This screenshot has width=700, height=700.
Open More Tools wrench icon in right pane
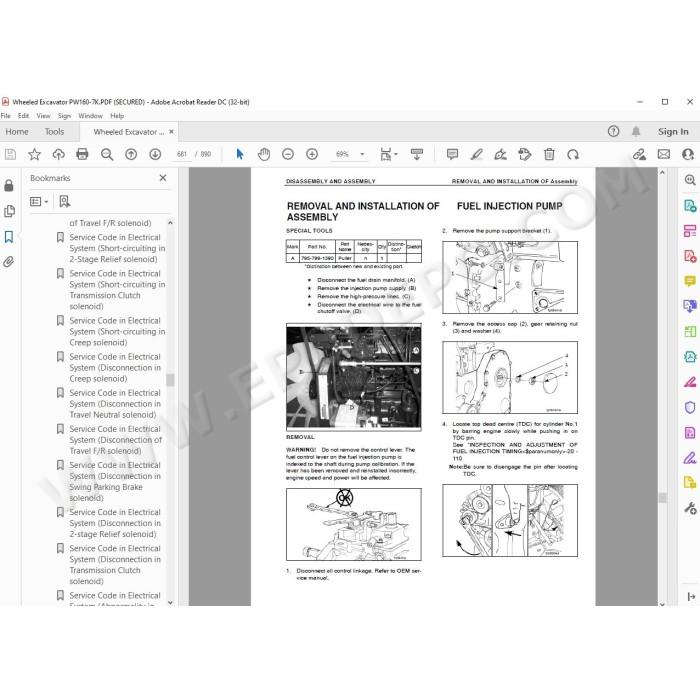click(690, 508)
